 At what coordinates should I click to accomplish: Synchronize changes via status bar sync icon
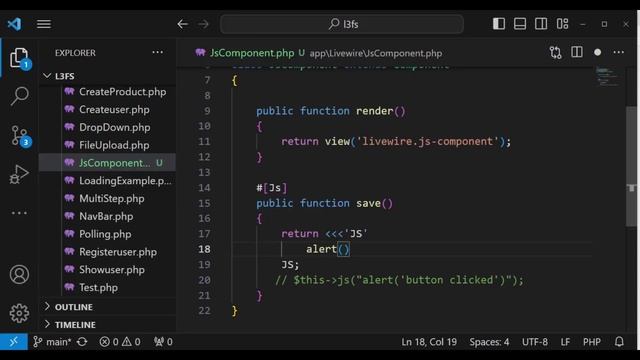click(x=82, y=342)
